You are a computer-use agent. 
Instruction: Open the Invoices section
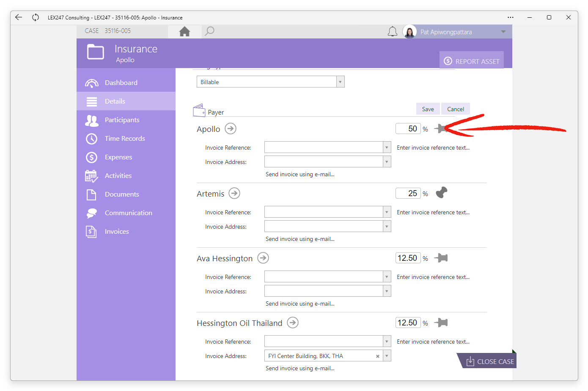pyautogui.click(x=126, y=232)
